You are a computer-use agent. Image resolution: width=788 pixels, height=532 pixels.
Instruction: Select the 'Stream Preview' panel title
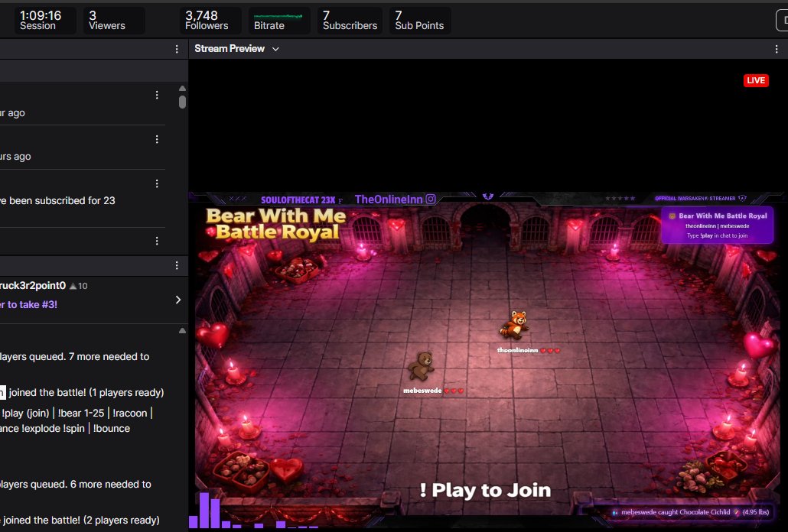230,49
